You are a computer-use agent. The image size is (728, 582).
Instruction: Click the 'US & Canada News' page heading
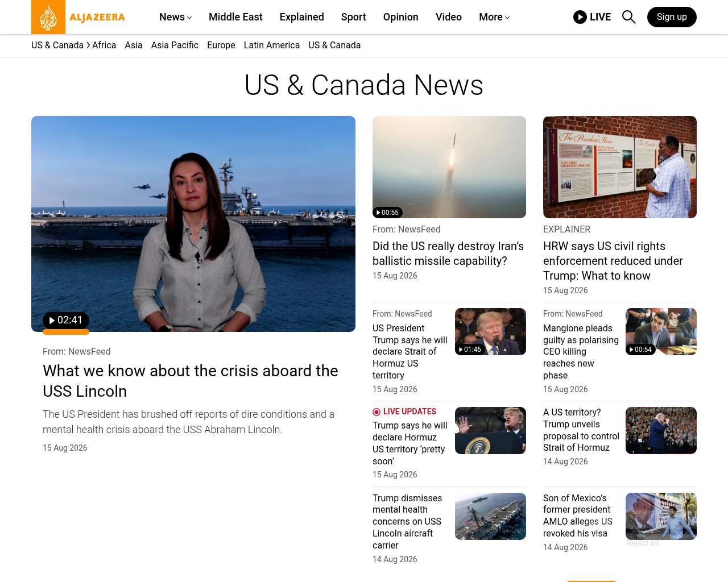click(364, 85)
